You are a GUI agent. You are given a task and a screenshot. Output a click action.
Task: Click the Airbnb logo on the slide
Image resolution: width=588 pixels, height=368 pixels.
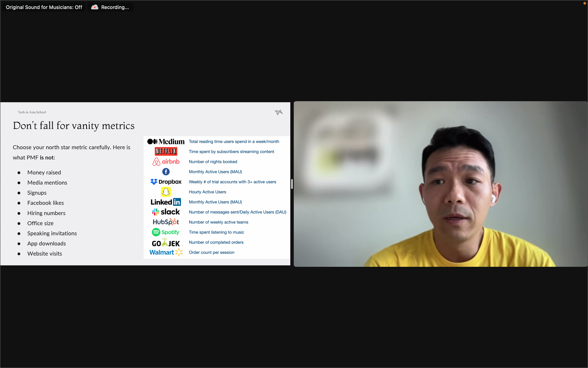click(166, 162)
